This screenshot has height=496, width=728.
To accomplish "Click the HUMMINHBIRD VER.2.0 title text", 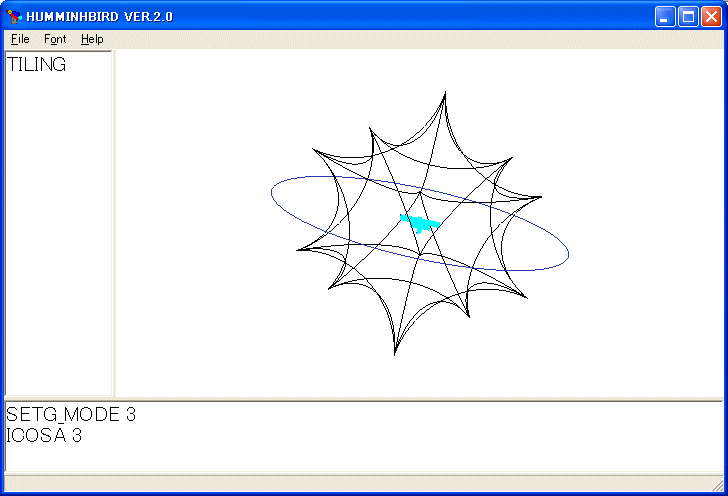I will pyautogui.click(x=99, y=16).
